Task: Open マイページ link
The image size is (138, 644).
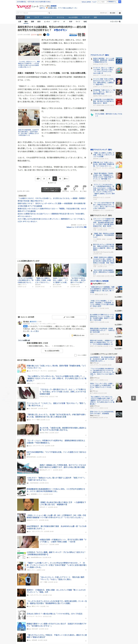Action: pos(103,13)
